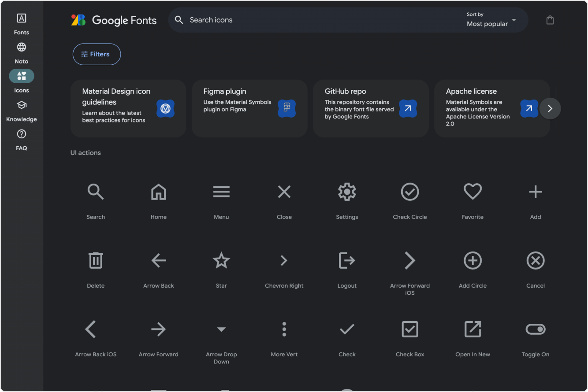This screenshot has height=392, width=588.
Task: Open the Sort by Most popular dropdown
Action: (491, 20)
